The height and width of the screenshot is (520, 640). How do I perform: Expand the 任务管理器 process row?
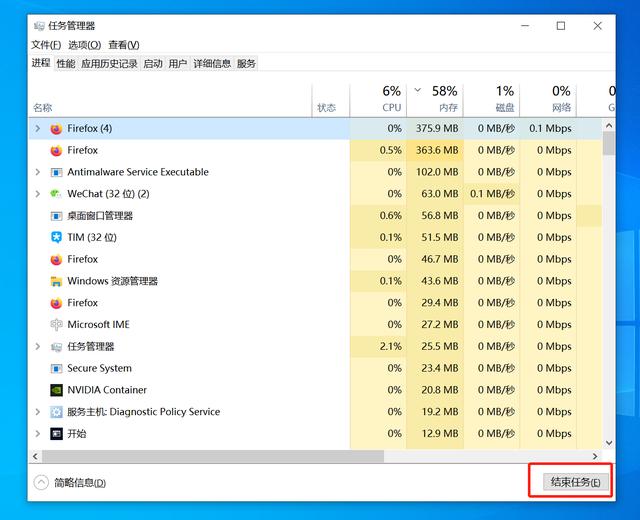coord(38,347)
